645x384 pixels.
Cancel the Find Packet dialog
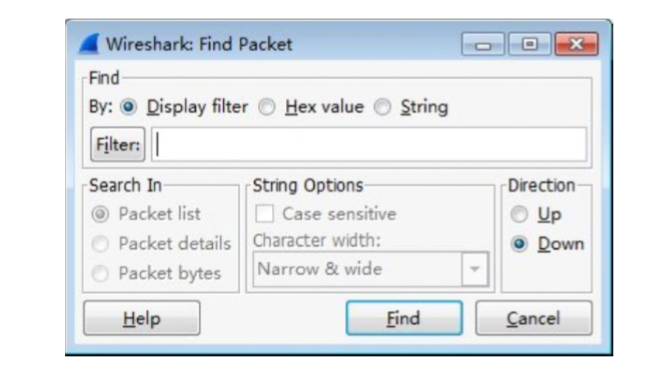point(534,318)
